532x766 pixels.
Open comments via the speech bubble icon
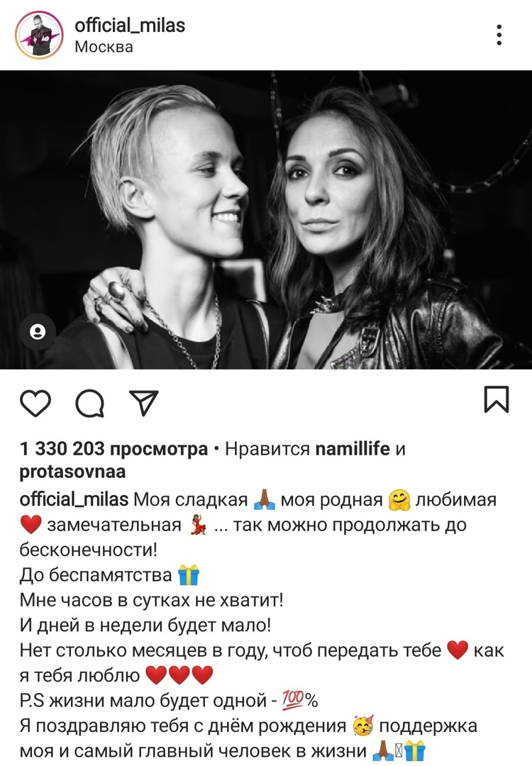pyautogui.click(x=89, y=404)
